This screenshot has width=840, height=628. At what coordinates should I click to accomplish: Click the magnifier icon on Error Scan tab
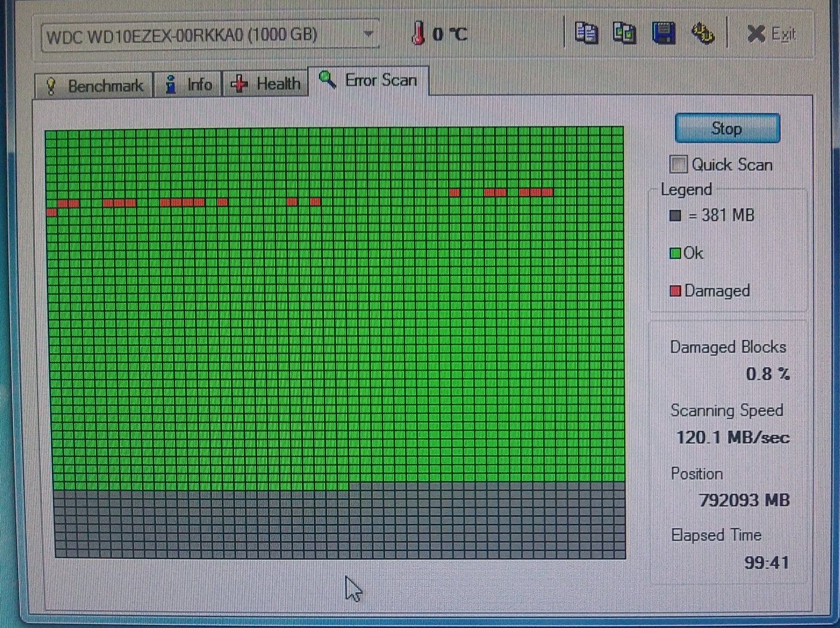327,79
